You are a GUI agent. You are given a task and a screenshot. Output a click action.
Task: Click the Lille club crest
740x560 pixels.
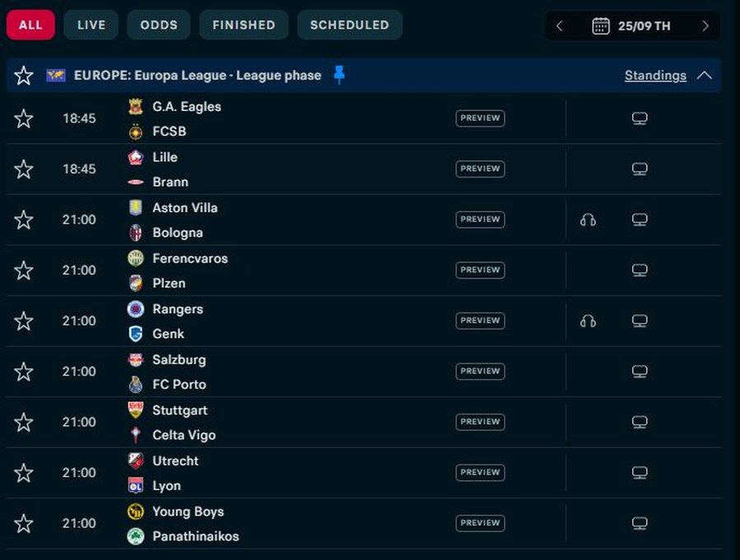pos(136,157)
